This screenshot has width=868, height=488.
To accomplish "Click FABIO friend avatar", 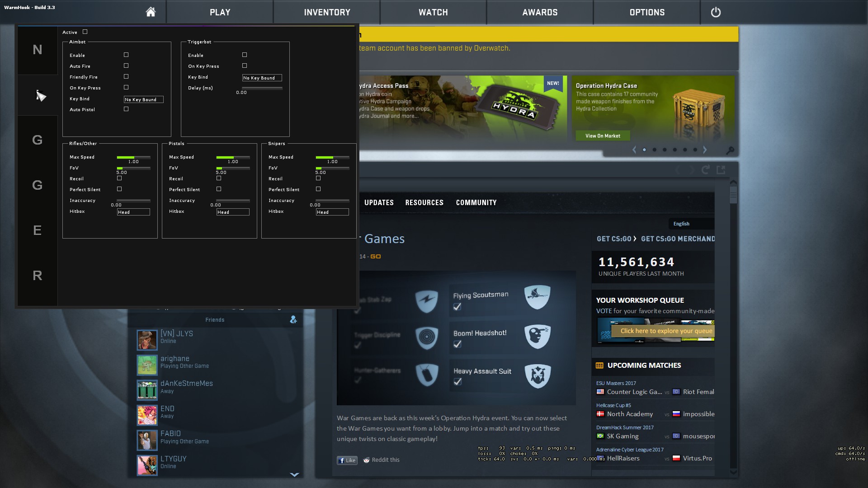I will coord(147,440).
